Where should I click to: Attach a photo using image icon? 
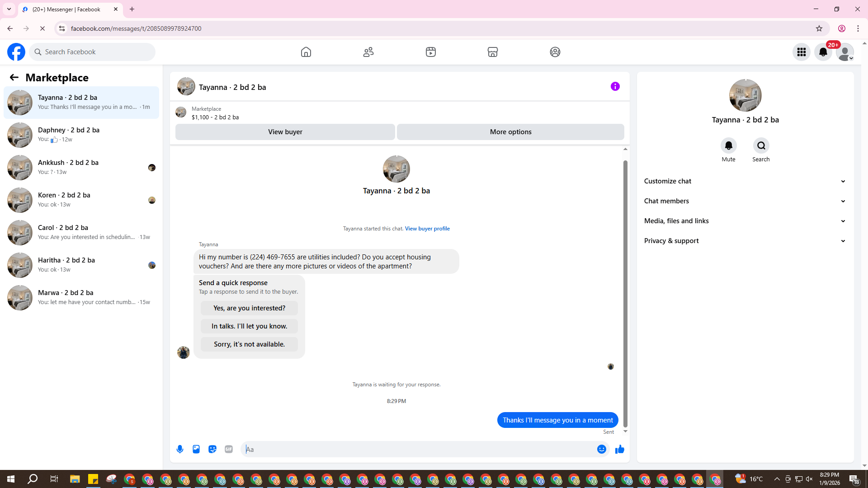point(196,449)
